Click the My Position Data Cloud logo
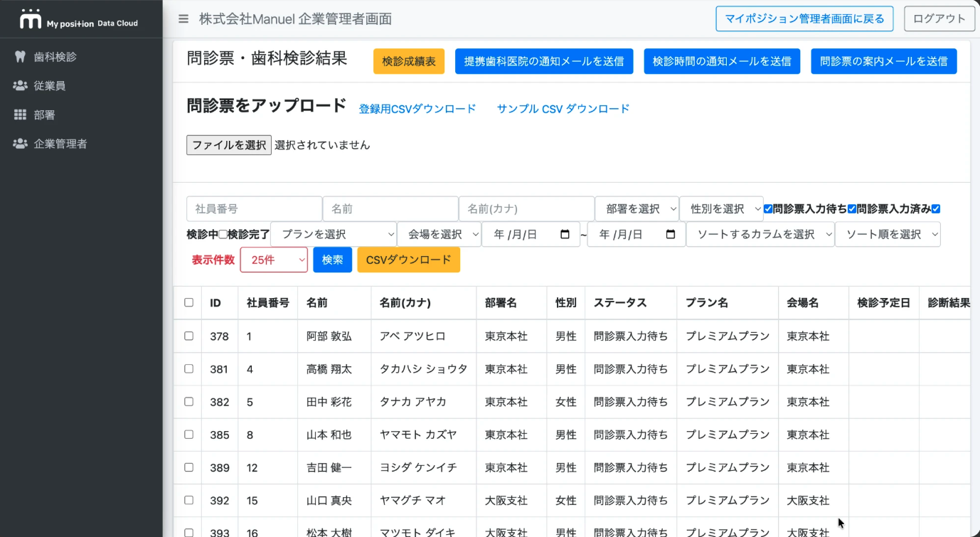 tap(78, 19)
